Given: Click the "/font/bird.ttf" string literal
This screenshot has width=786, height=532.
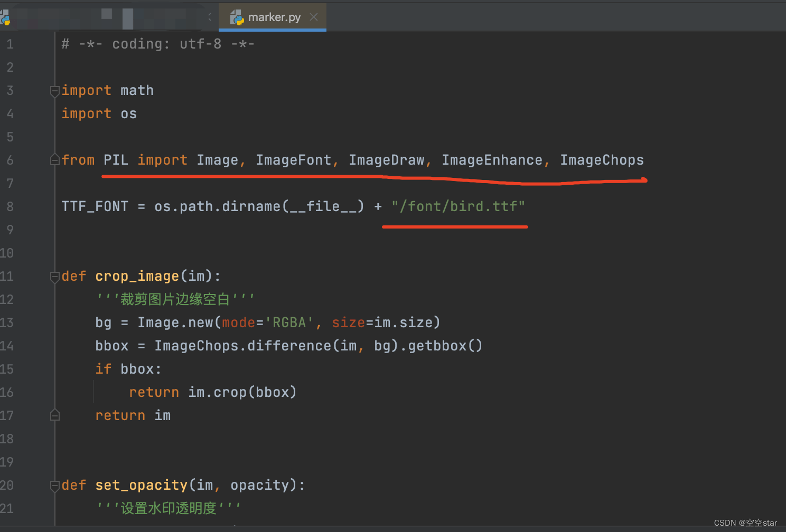Looking at the screenshot, I should pyautogui.click(x=458, y=206).
